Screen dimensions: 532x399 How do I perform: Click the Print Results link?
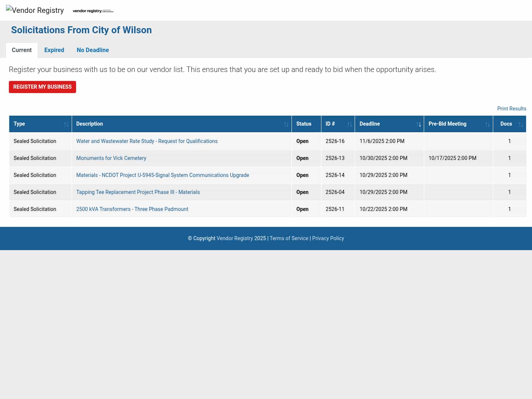click(511, 109)
